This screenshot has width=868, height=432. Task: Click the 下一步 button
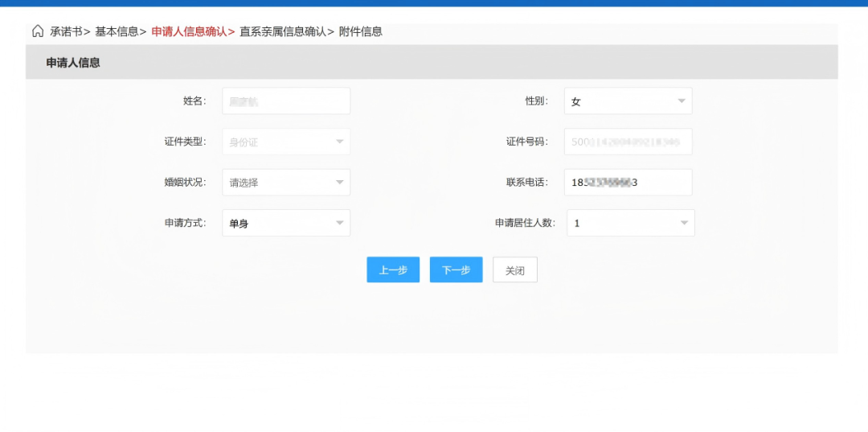457,269
